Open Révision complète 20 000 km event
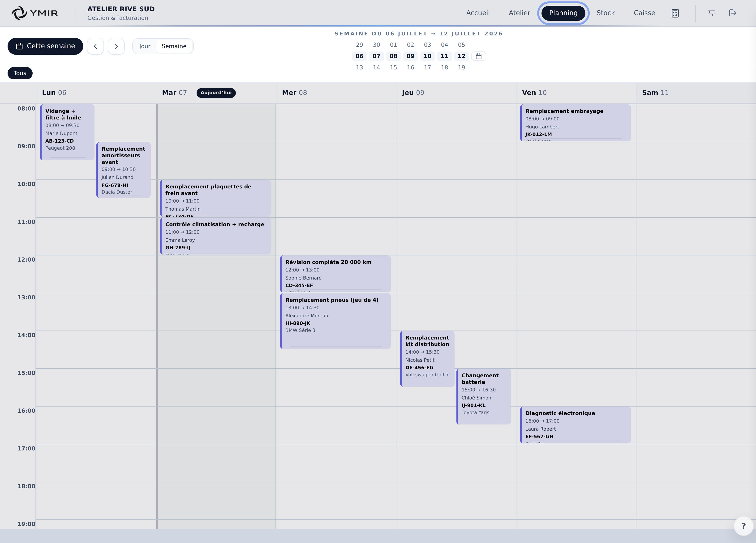The width and height of the screenshot is (756, 543). click(x=335, y=274)
